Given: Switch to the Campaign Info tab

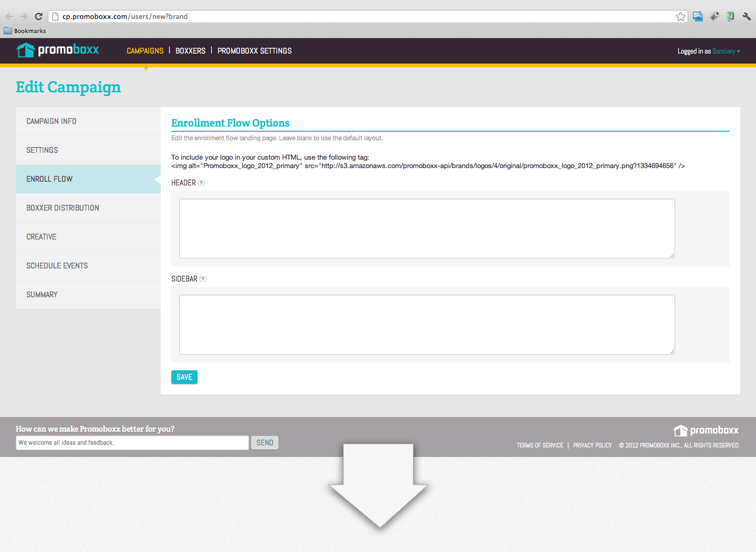Looking at the screenshot, I should (51, 121).
